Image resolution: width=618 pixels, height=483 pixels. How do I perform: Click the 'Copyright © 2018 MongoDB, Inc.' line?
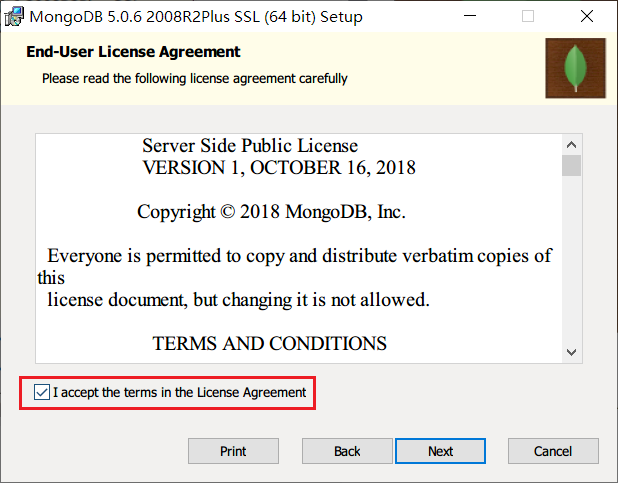[271, 212]
